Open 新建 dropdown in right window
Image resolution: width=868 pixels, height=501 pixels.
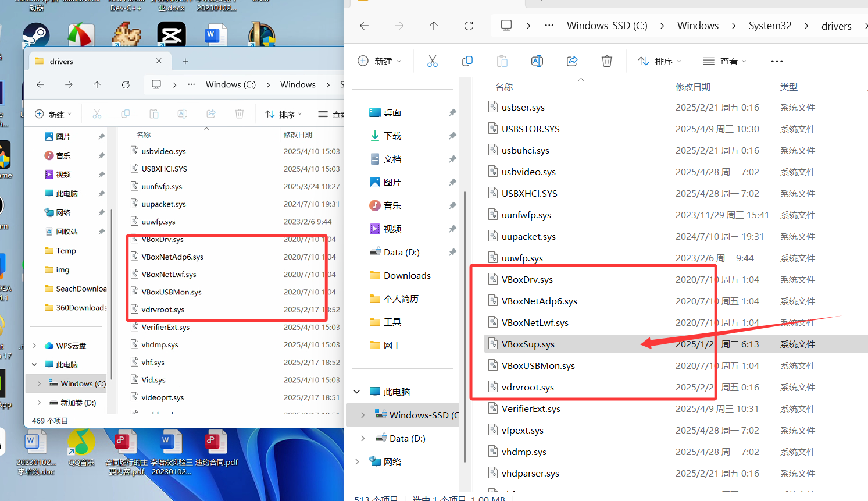(x=379, y=61)
